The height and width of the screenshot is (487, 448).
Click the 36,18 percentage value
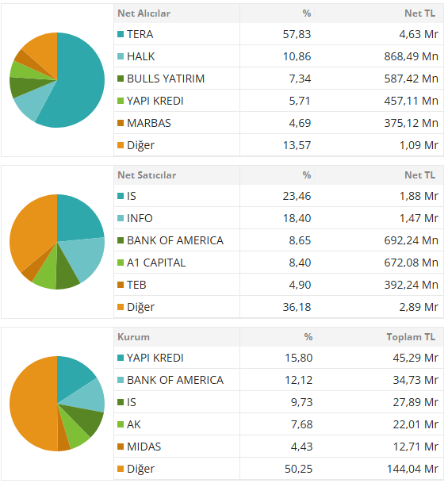coord(297,307)
